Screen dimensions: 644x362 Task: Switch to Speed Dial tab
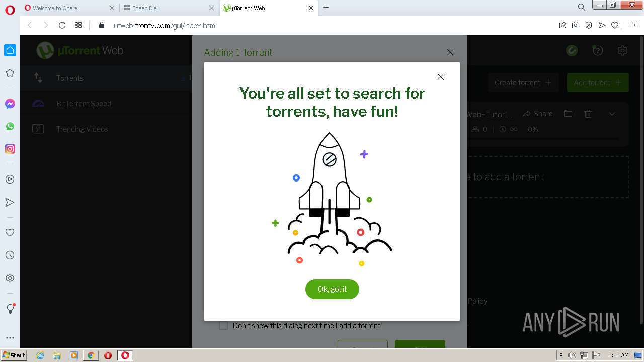pyautogui.click(x=169, y=8)
